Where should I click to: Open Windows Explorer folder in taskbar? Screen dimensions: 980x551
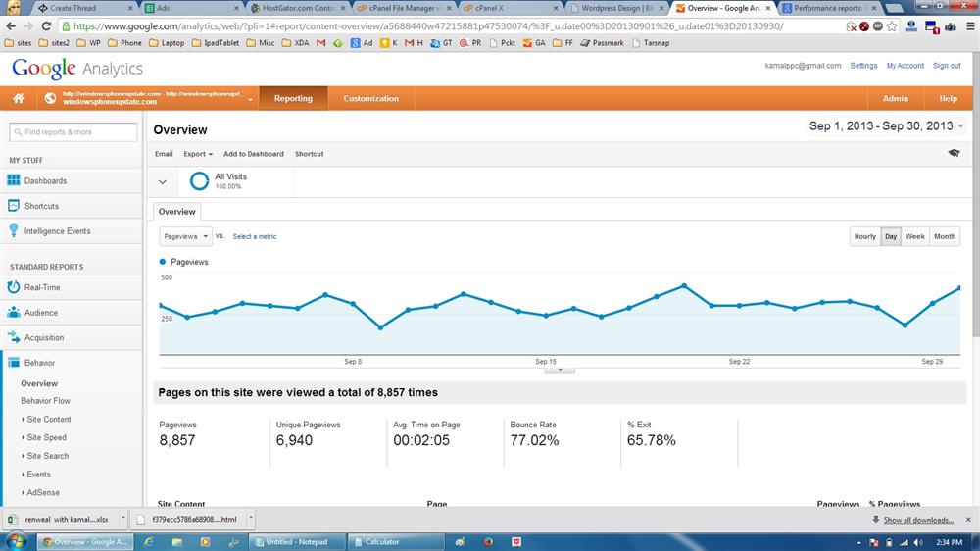click(x=177, y=541)
